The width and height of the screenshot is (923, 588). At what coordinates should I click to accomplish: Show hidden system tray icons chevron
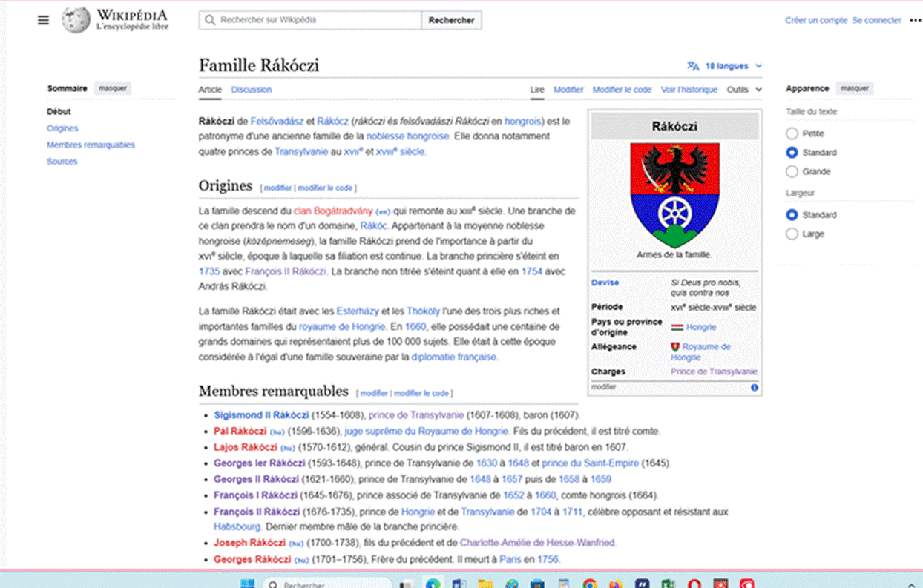[x=911, y=584]
